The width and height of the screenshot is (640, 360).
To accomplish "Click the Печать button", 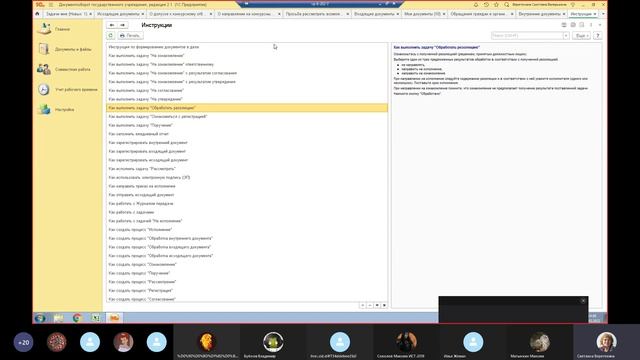I will click(130, 36).
